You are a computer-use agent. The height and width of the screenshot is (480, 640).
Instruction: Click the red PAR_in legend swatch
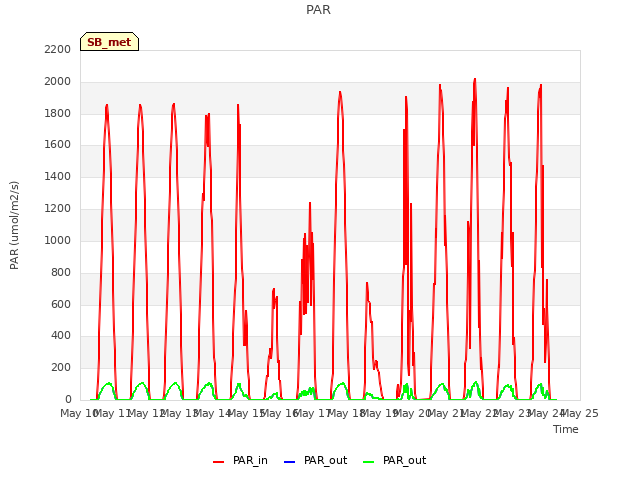(219, 462)
